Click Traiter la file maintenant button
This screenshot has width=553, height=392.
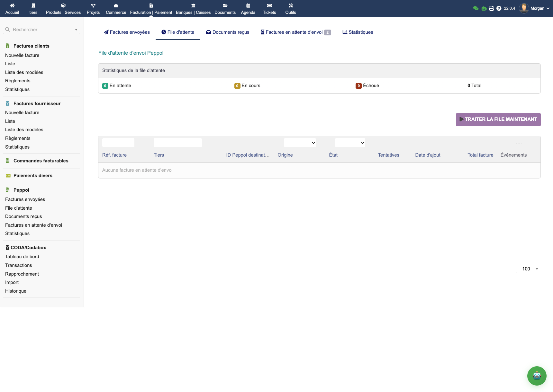[x=498, y=119]
